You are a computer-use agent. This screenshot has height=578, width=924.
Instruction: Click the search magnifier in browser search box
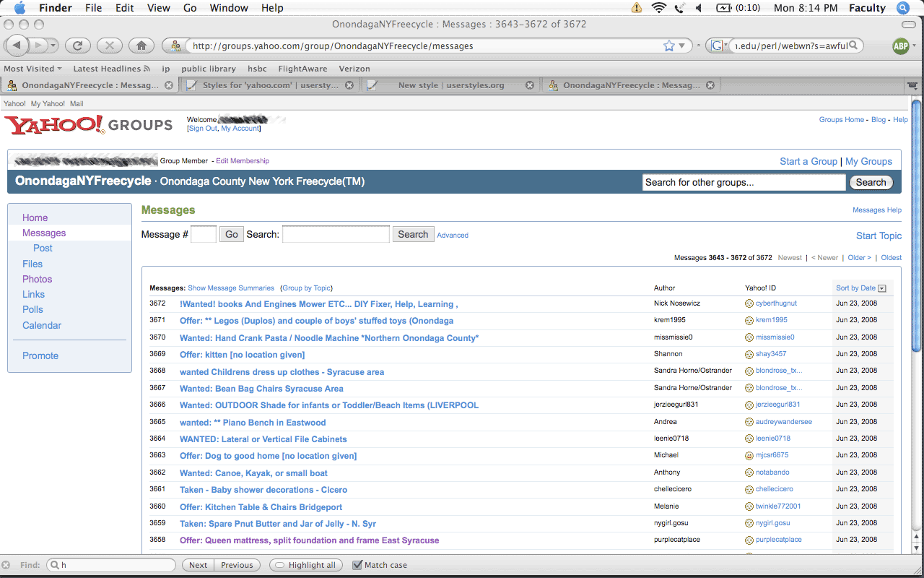point(853,46)
